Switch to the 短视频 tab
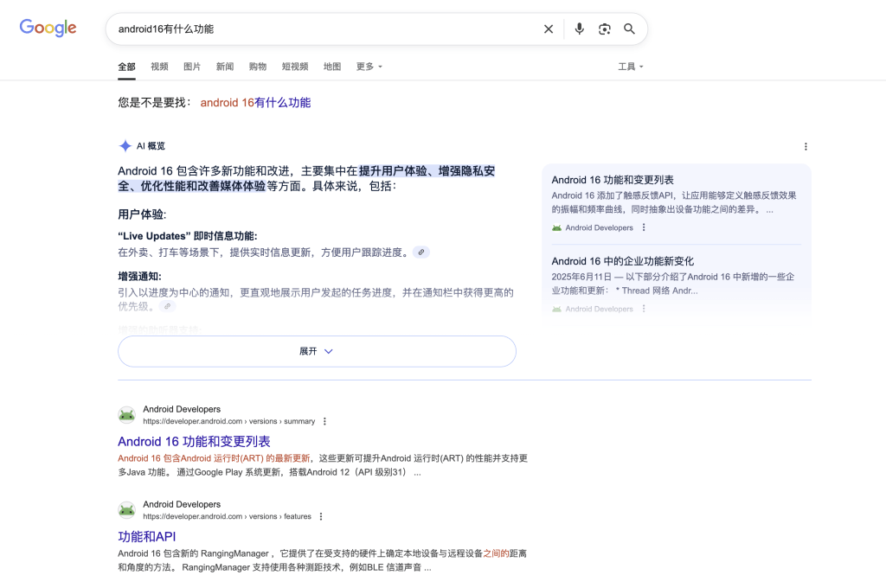 point(295,67)
